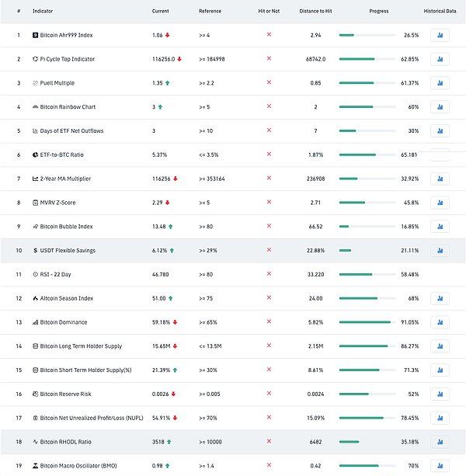Open historical data for Bitcoin Macro Oscillator
The width and height of the screenshot is (466, 476).
point(440,466)
